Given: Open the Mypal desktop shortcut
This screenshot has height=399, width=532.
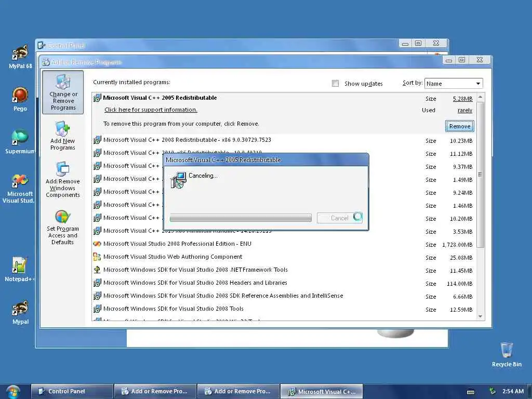Looking at the screenshot, I should pos(20,312).
